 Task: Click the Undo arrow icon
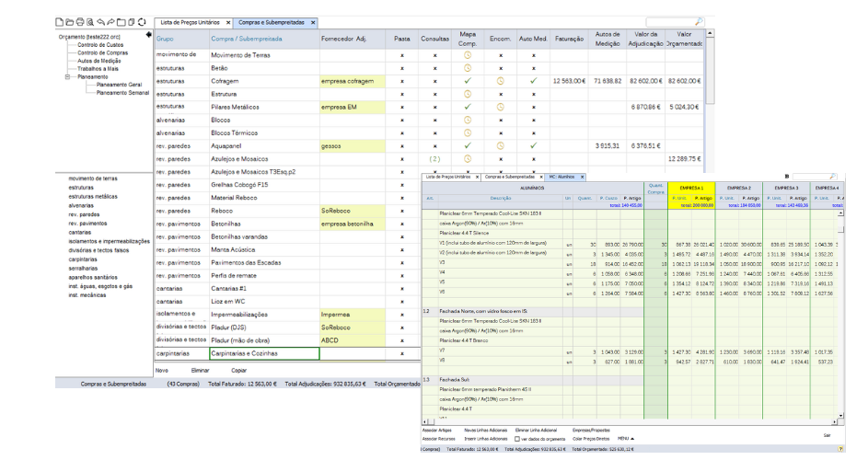pos(100,22)
